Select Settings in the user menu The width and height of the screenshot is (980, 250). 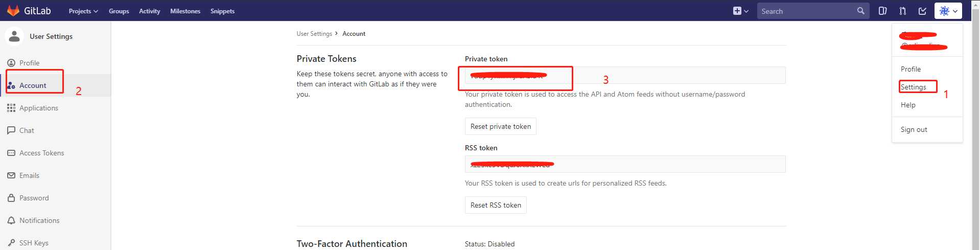[x=913, y=87]
